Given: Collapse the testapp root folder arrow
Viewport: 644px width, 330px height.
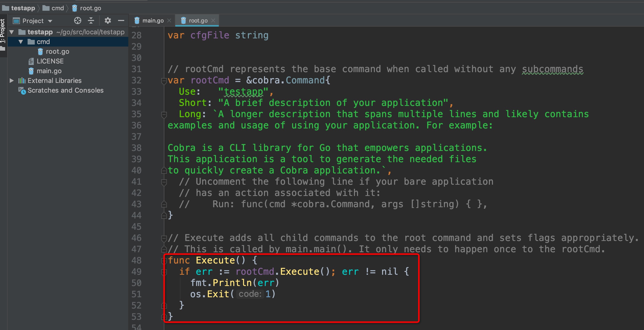Looking at the screenshot, I should 11,32.
